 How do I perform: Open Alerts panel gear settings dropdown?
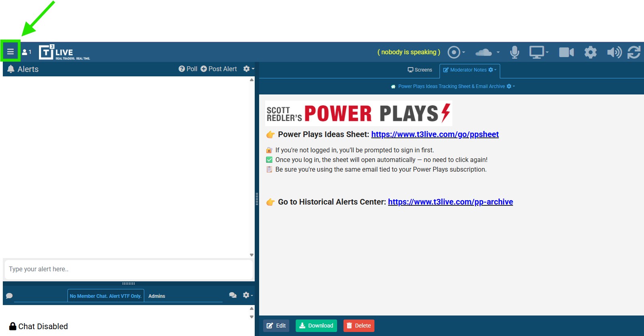(x=249, y=69)
